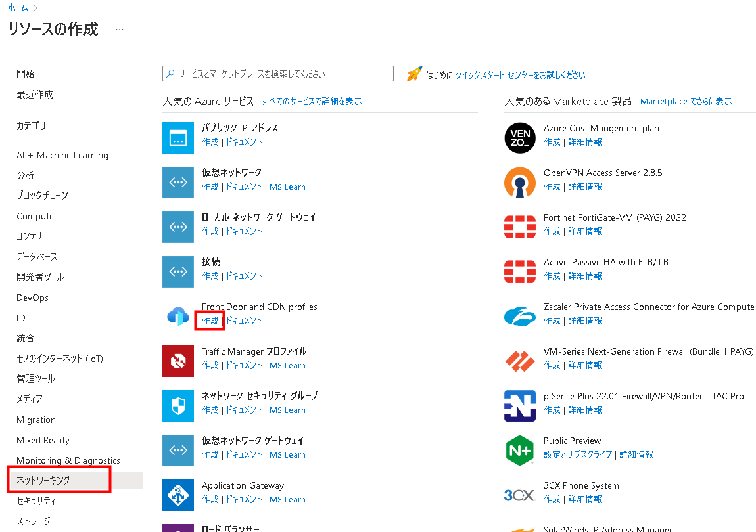Click 作成 under 仮想ネットワーク ゲートウェイ

(210, 454)
